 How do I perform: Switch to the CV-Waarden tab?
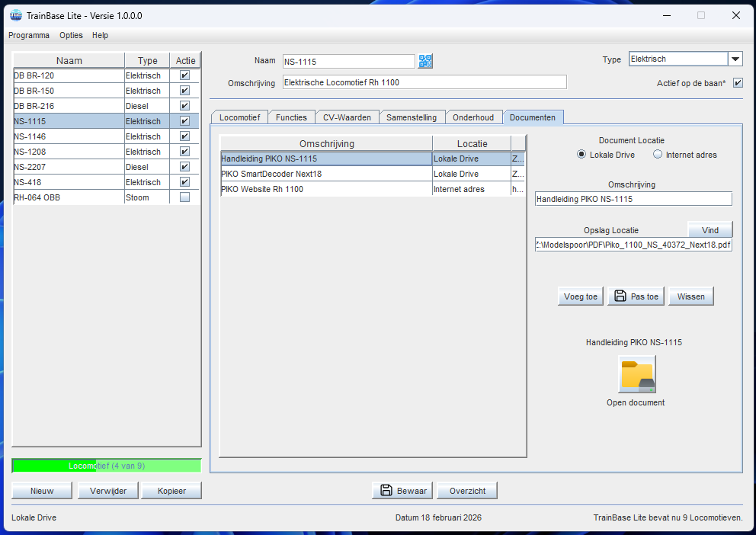346,117
